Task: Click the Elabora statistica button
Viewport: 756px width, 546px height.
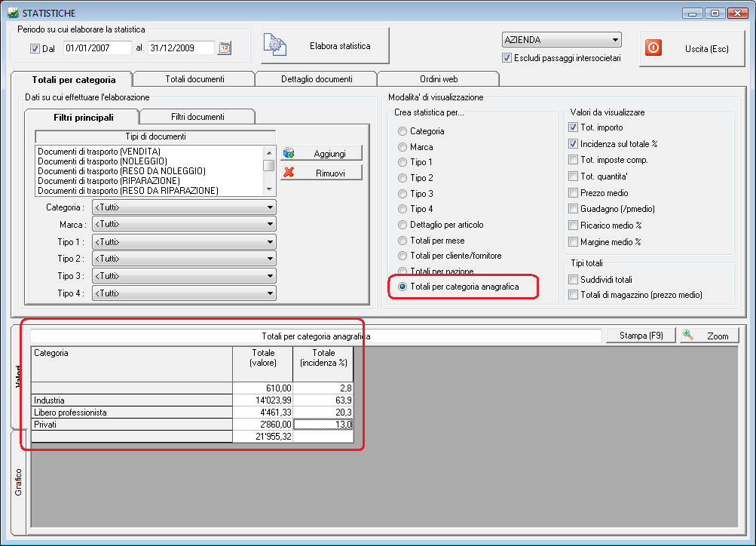Action: (x=325, y=46)
